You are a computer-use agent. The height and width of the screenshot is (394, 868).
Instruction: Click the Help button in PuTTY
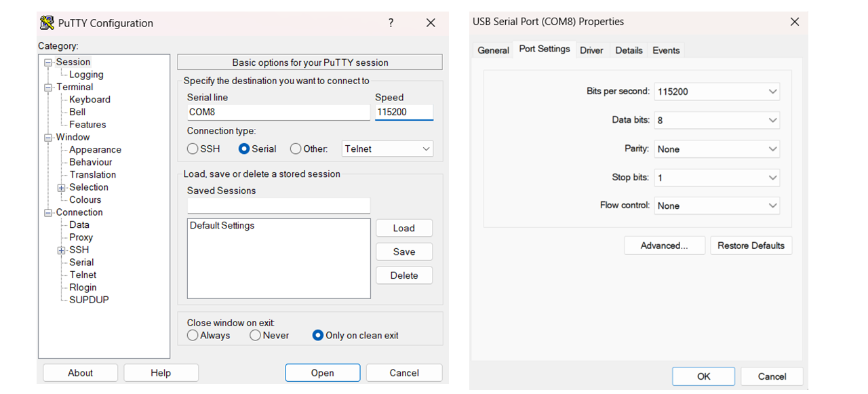[161, 373]
